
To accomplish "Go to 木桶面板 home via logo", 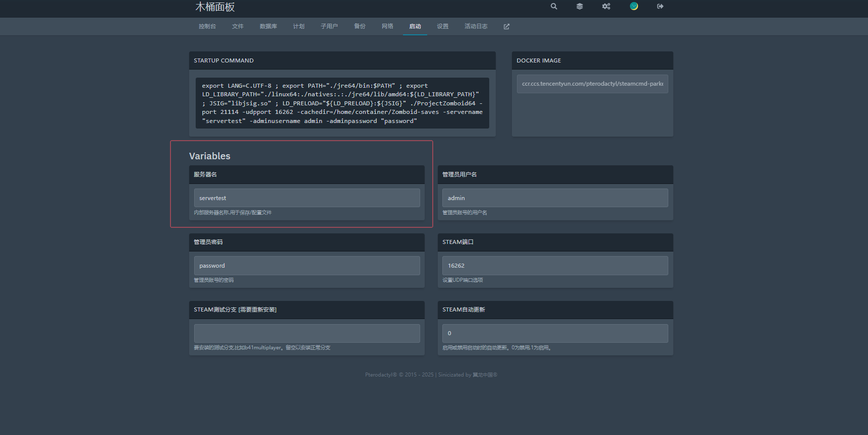I will pos(215,7).
